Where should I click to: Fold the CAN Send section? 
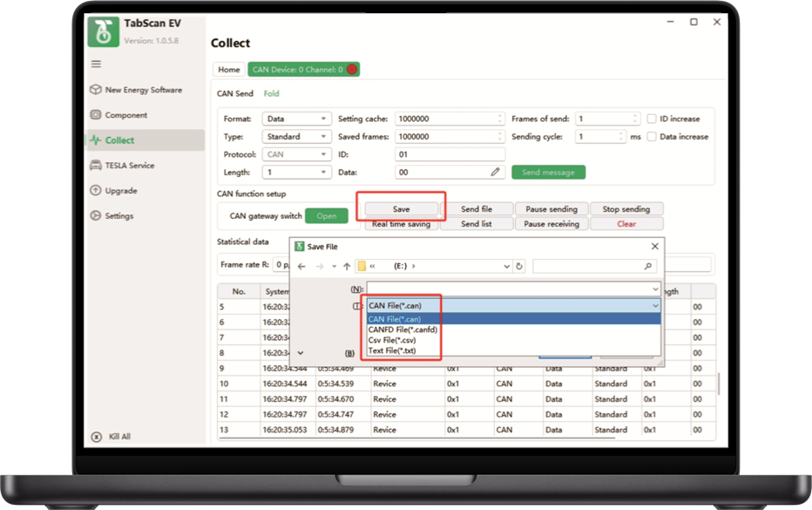[271, 93]
